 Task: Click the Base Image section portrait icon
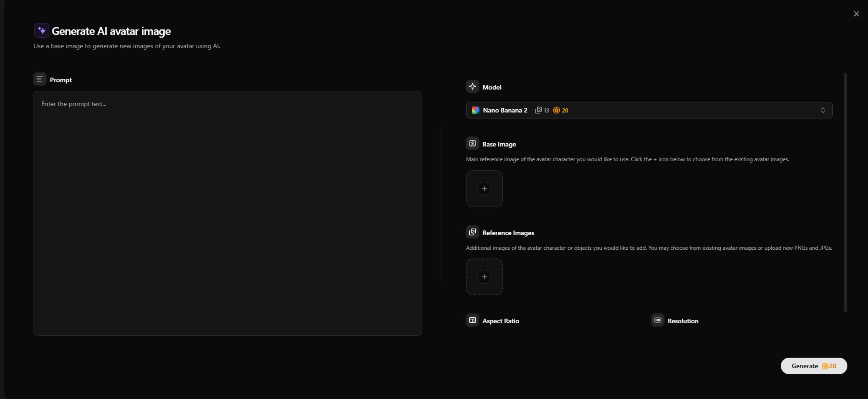tap(473, 143)
